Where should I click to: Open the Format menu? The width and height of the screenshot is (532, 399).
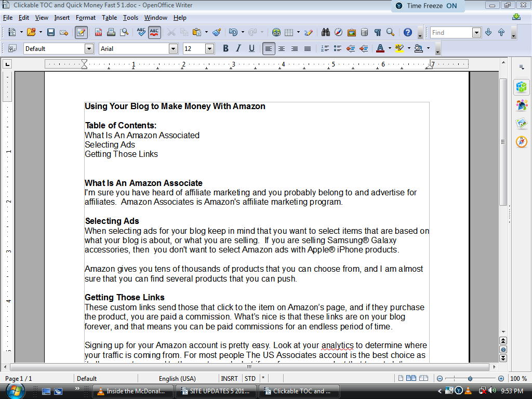point(86,18)
